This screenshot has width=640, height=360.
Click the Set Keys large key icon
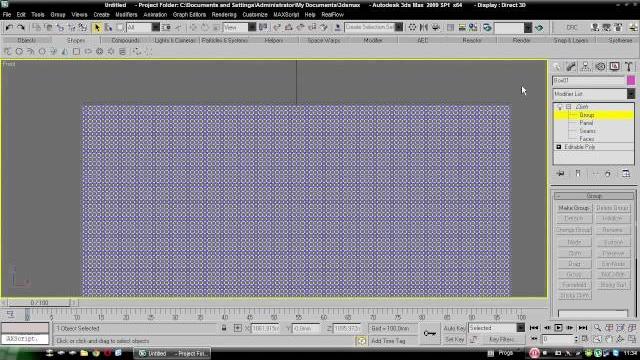coord(430,333)
